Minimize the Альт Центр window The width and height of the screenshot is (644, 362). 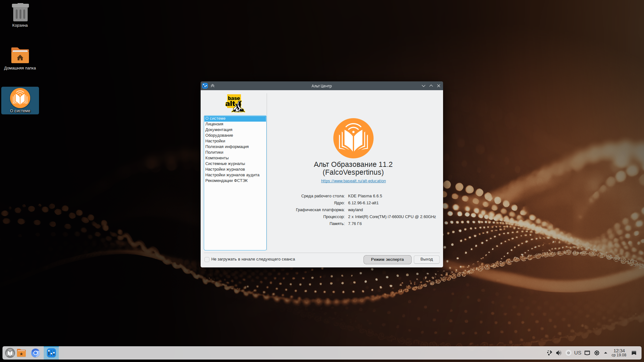[x=424, y=86]
